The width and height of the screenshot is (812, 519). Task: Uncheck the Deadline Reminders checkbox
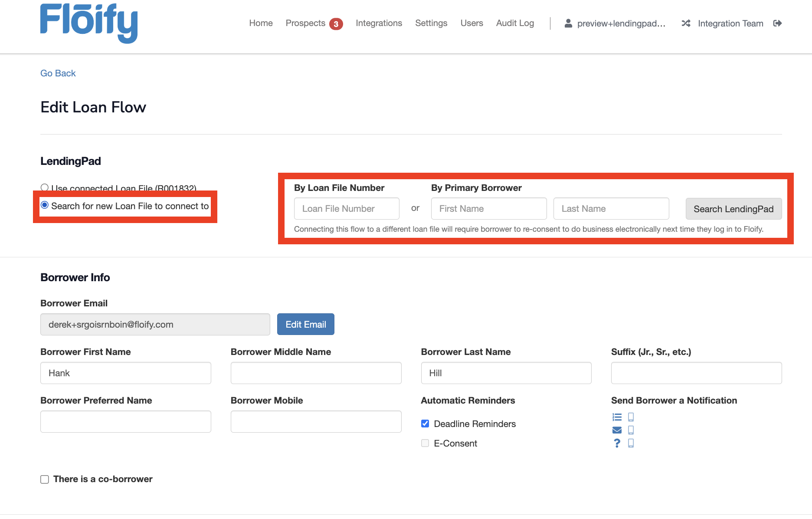click(425, 424)
